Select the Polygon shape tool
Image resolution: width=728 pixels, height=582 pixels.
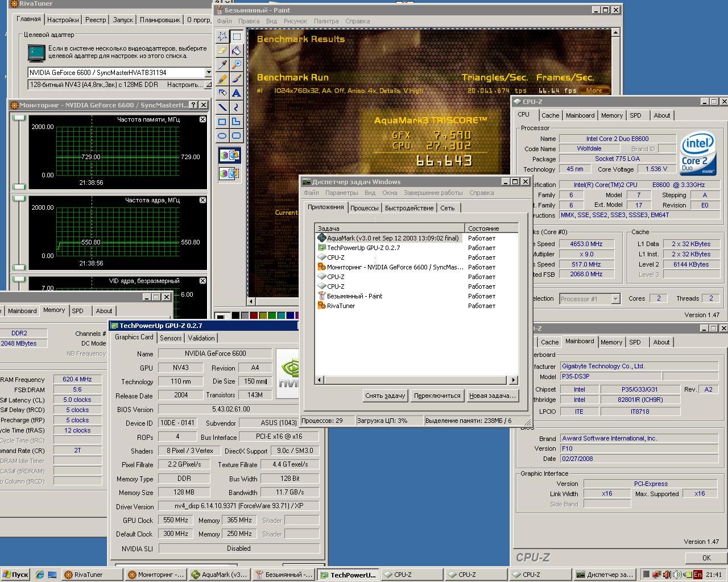click(237, 121)
